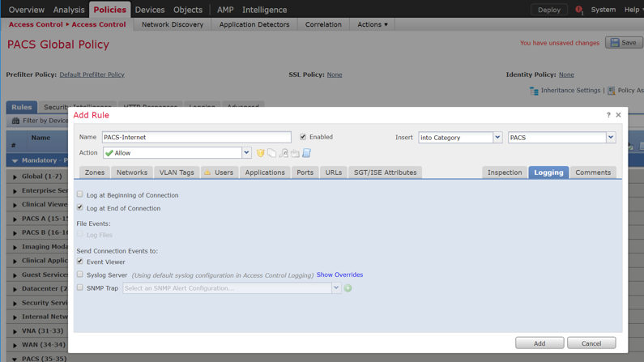Click the Inheritance Settings icon

[534, 91]
